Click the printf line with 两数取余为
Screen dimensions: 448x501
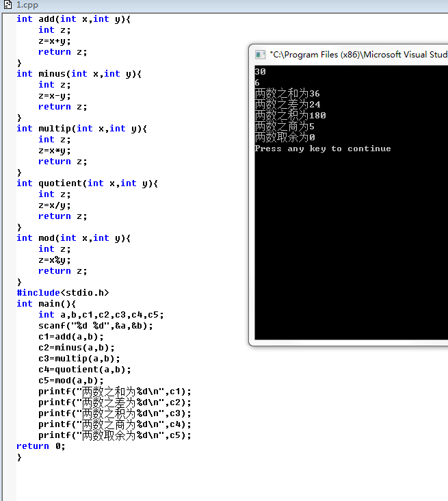coord(115,435)
